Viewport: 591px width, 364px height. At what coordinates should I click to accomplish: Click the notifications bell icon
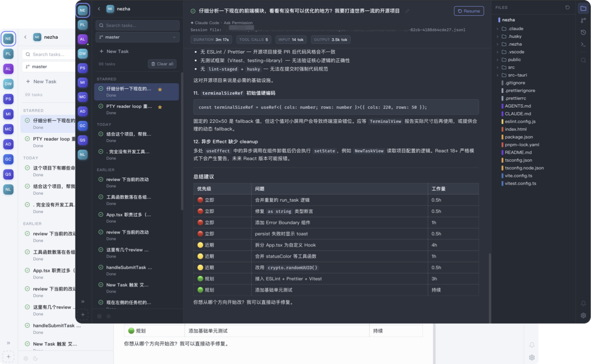[x=583, y=303]
